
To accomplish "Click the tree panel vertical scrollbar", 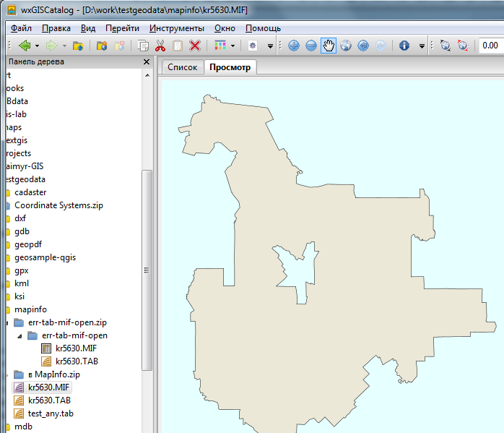I will pyautogui.click(x=147, y=271).
